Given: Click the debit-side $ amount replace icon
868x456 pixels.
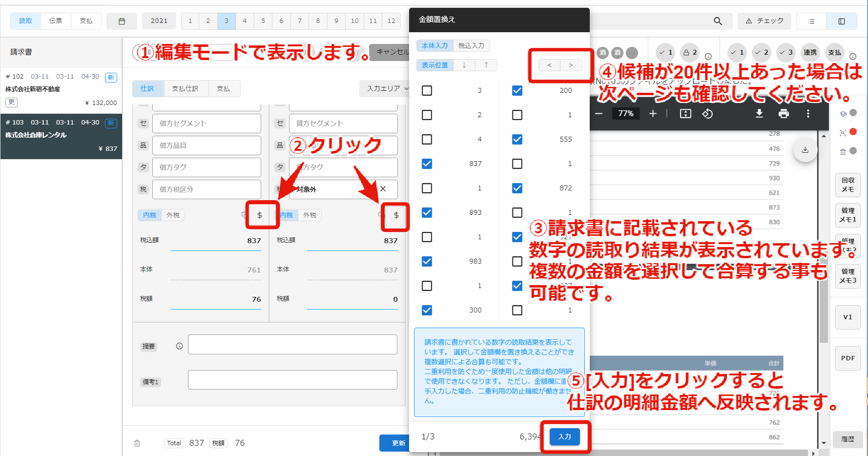Looking at the screenshot, I should [260, 215].
